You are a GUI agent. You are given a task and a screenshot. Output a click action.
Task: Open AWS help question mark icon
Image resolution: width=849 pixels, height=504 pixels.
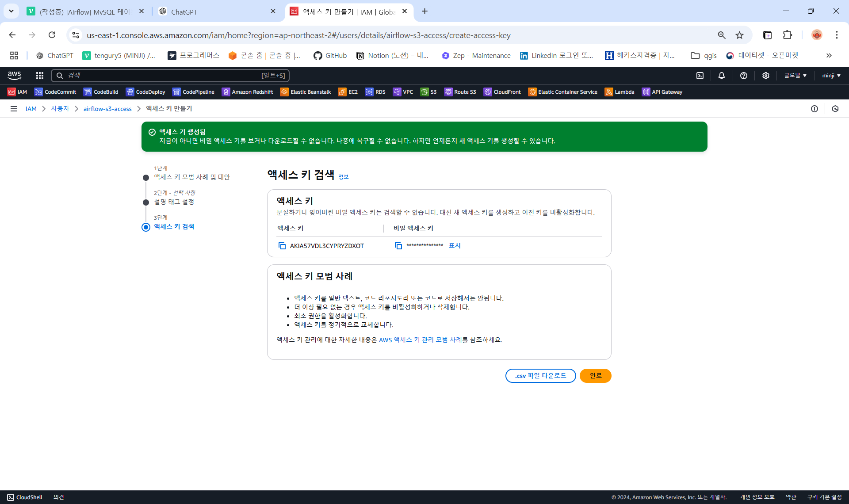[744, 76]
